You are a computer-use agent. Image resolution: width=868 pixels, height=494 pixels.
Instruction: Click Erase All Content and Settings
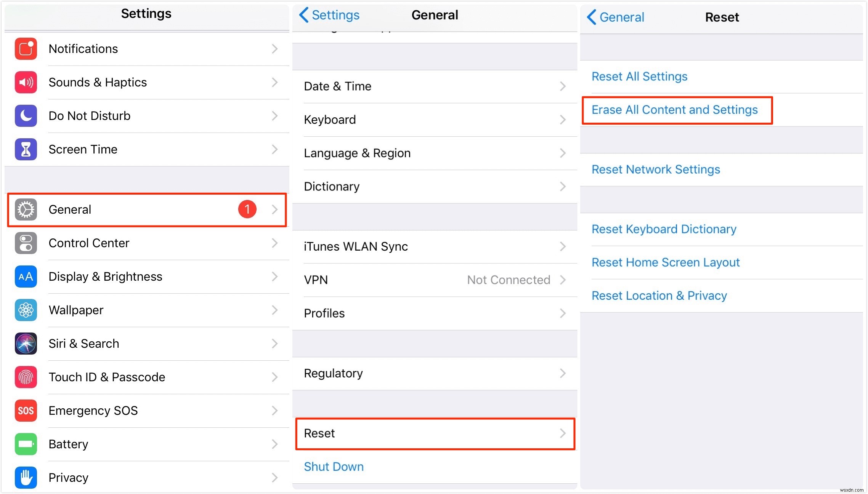point(675,110)
